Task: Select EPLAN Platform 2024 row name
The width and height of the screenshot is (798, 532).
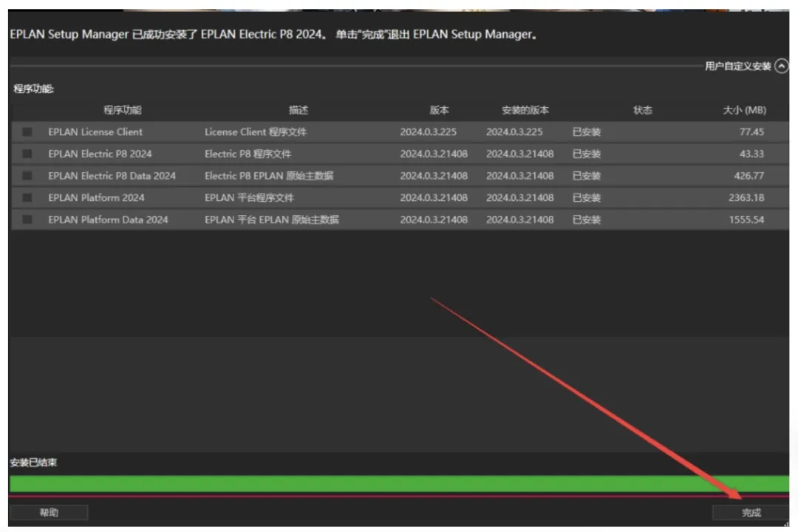Action: [96, 197]
